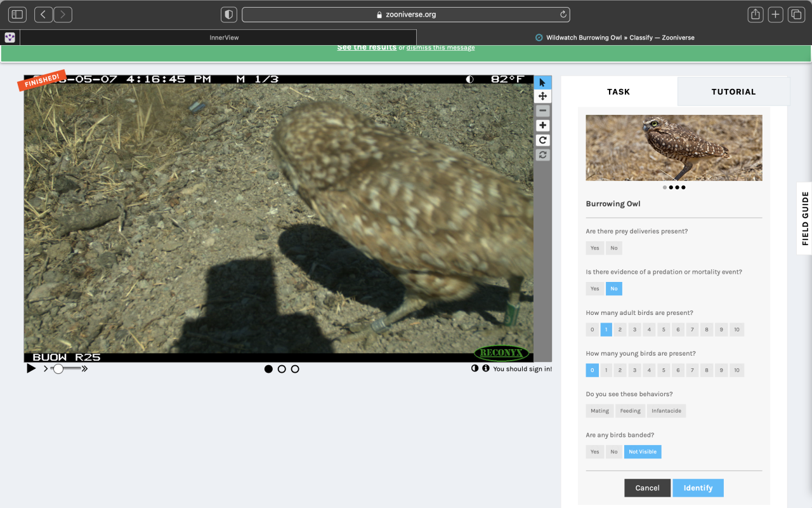Invert the image colors
This screenshot has height=508, width=812.
[x=475, y=368]
